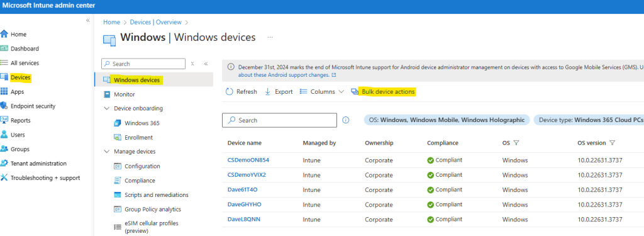Open Bulk device actions
This screenshot has height=236, width=644.
coord(383,92)
